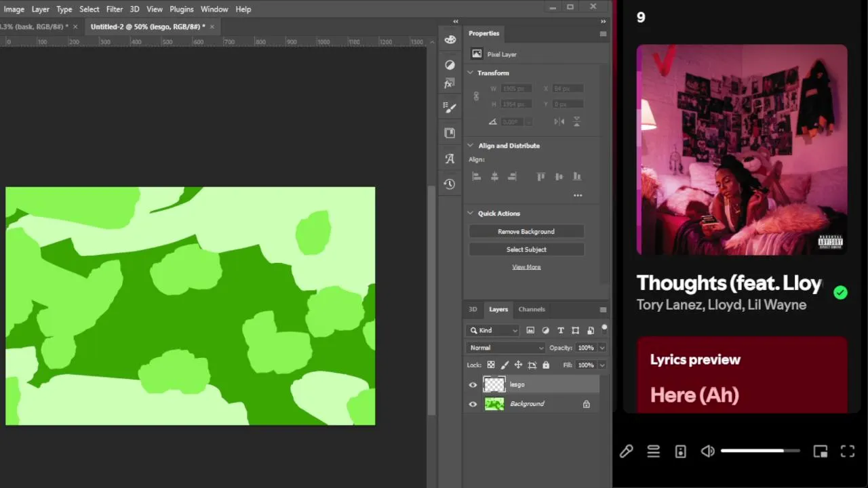This screenshot has height=488, width=868.
Task: Align left edges
Action: point(477,176)
